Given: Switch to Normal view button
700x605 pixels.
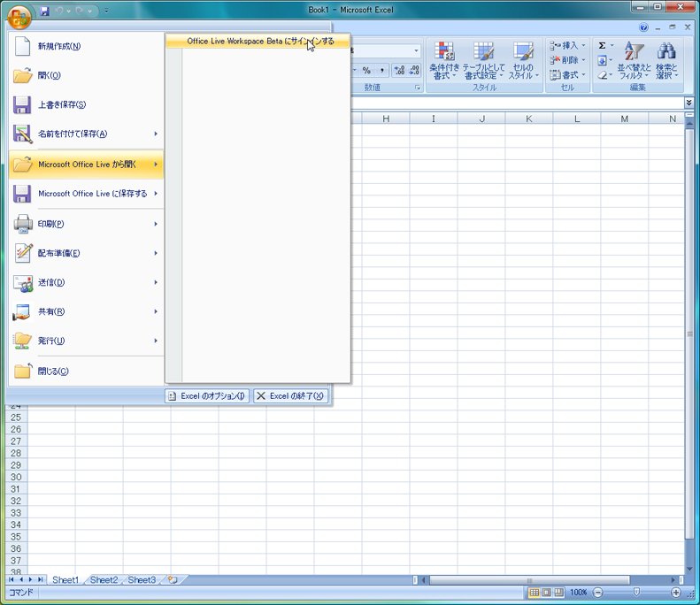Looking at the screenshot, I should [534, 593].
